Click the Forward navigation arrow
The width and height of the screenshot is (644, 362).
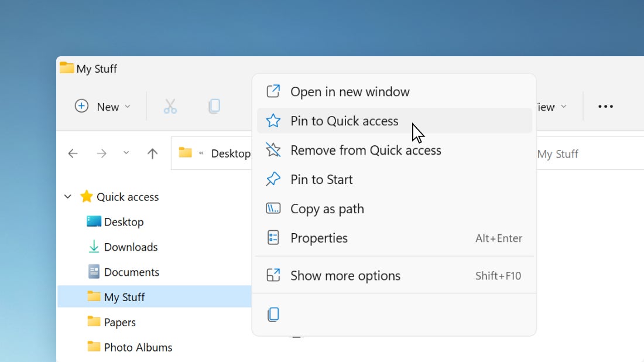(x=102, y=153)
